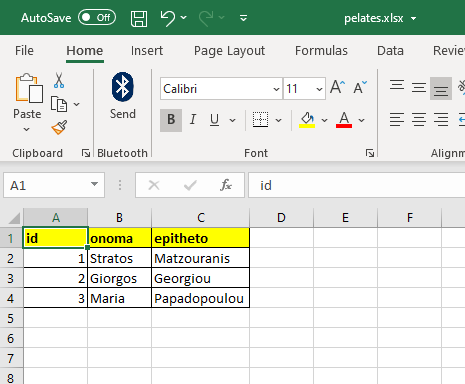Viewport: 465px width, 384px height.
Task: Click the Align Right icon
Action: click(x=441, y=119)
